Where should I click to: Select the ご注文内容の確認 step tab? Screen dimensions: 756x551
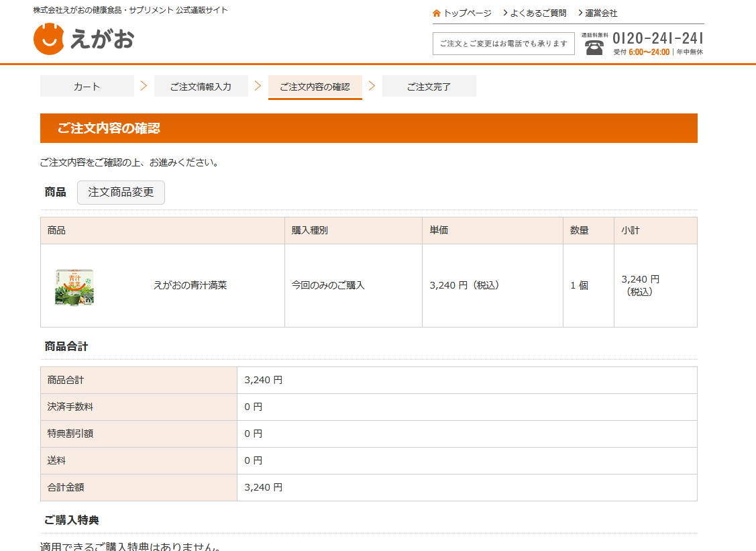315,87
